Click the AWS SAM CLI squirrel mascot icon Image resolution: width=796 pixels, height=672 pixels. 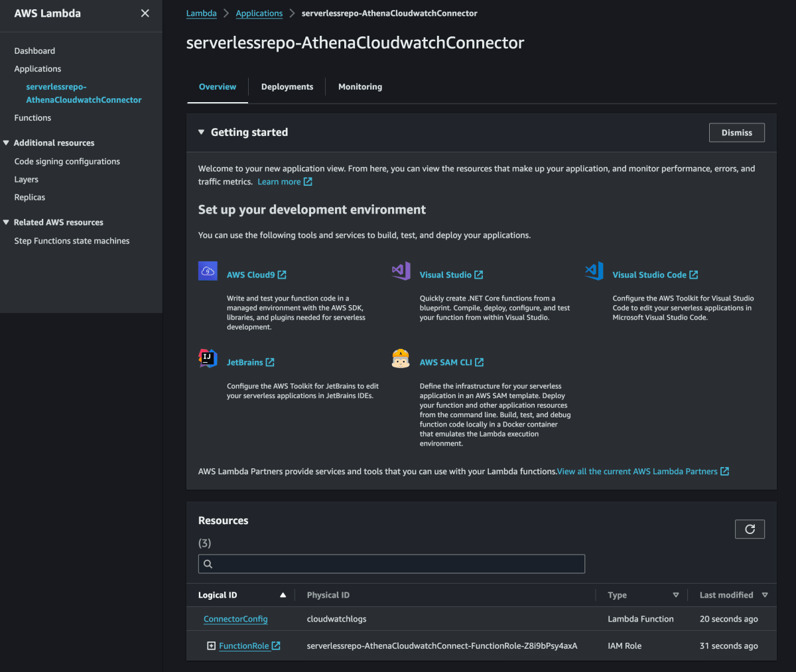tap(401, 358)
